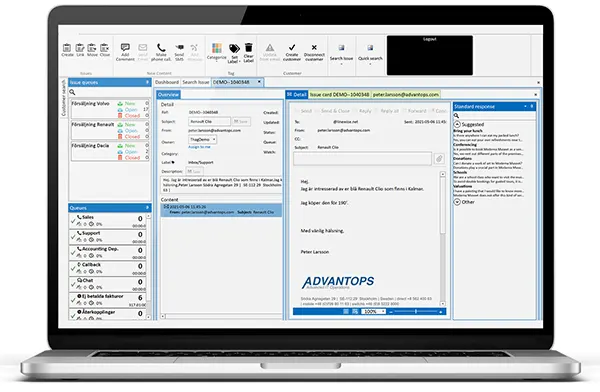
Task: Collapse the Queues panel arrow
Action: (x=147, y=207)
